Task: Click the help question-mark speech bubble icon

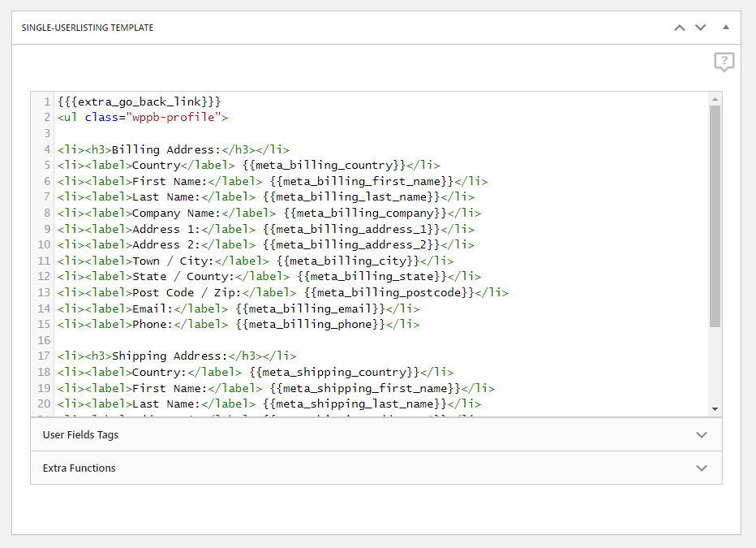Action: point(724,63)
